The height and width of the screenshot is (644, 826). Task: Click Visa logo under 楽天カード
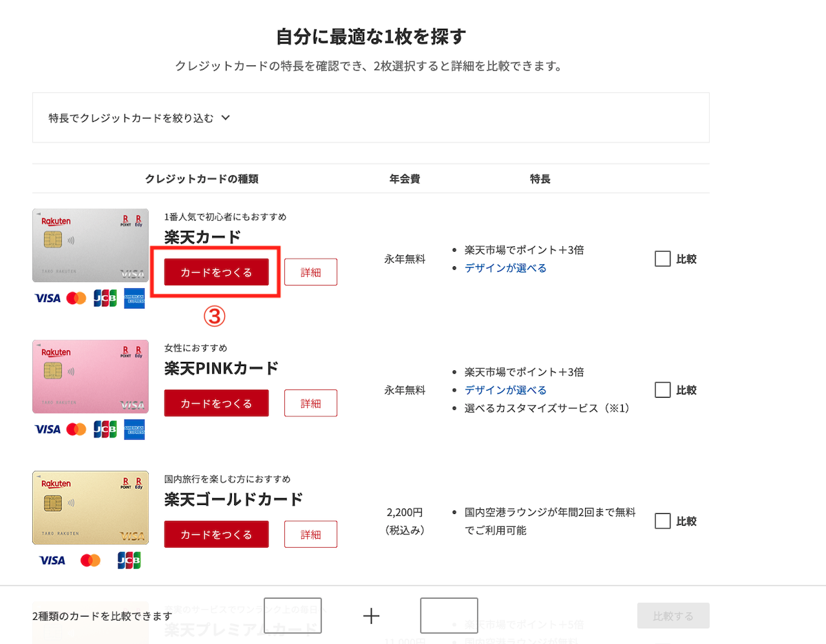coord(47,299)
